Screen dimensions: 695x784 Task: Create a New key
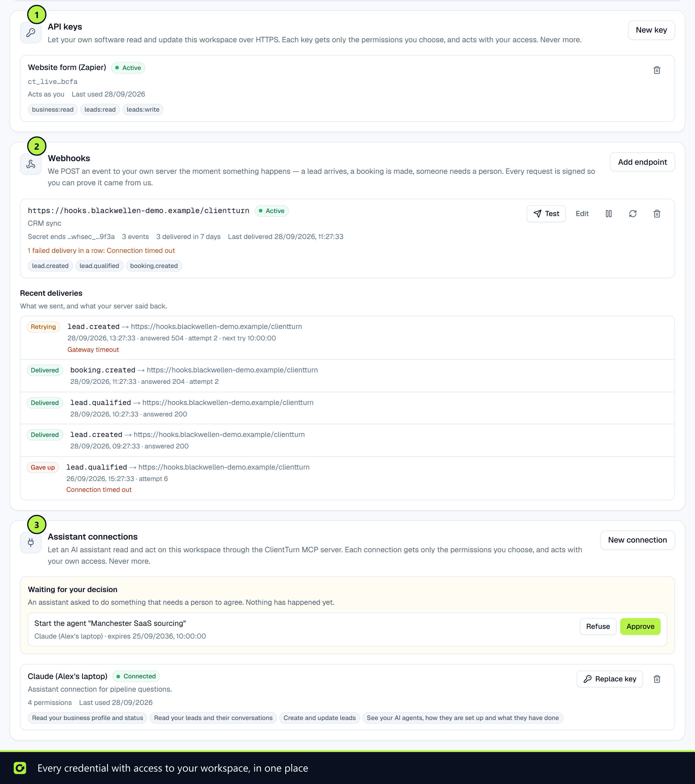[651, 30]
